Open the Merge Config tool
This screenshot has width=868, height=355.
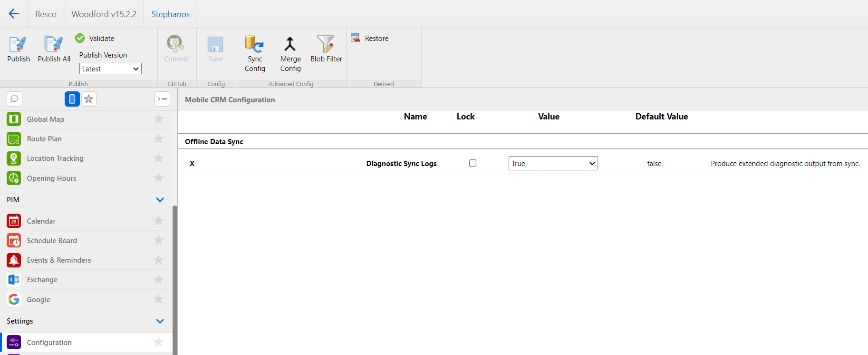(x=290, y=44)
